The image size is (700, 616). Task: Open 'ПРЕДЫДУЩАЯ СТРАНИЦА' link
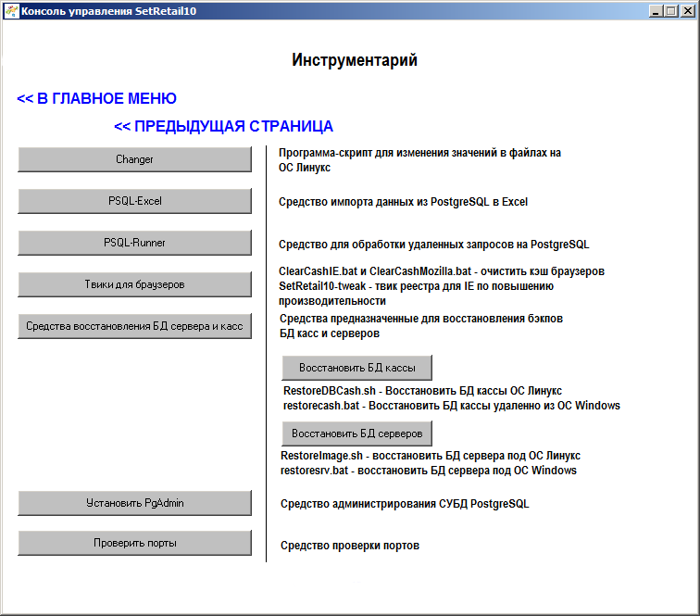223,126
